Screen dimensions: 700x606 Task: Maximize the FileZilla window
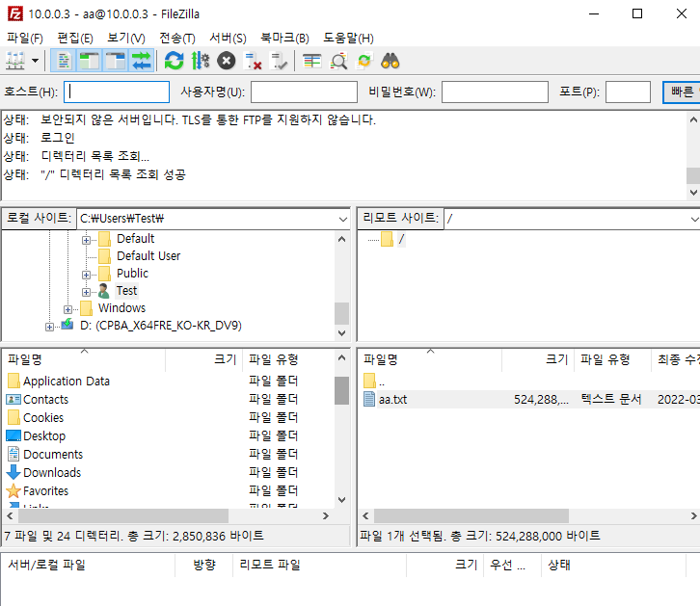[x=637, y=13]
